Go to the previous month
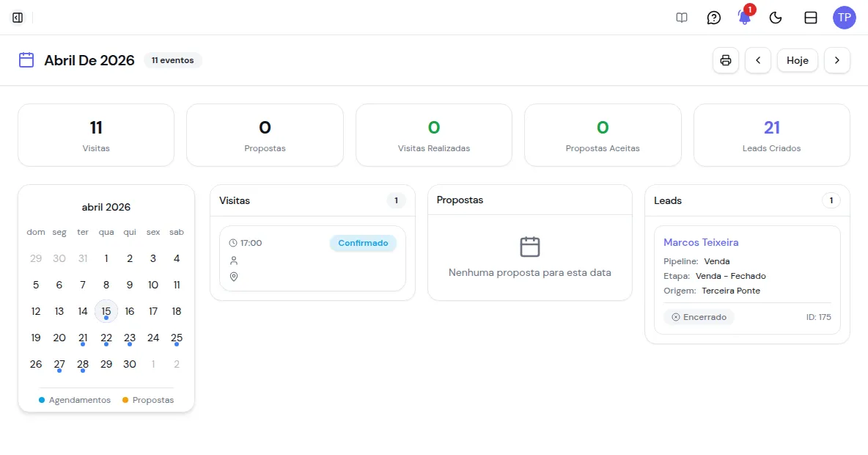 [x=758, y=60]
